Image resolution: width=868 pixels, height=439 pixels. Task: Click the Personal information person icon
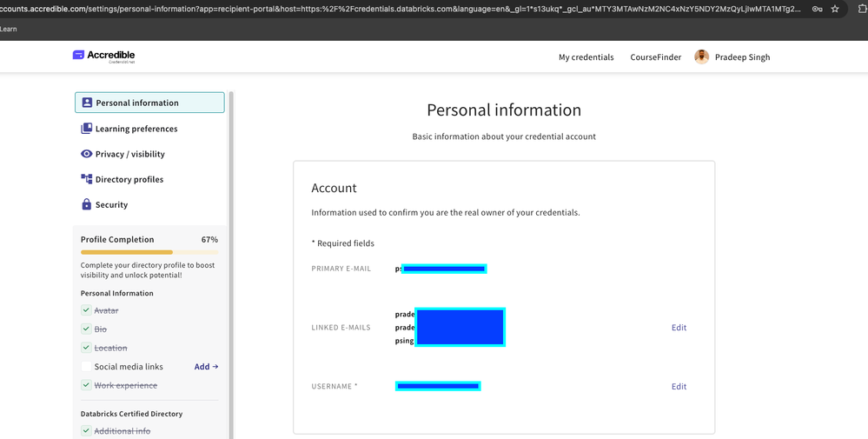coord(87,103)
